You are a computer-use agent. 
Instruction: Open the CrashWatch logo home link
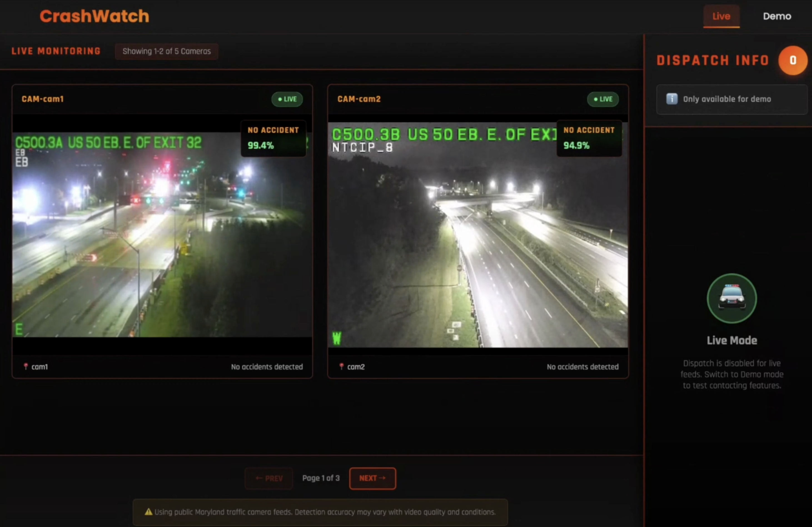pos(94,16)
